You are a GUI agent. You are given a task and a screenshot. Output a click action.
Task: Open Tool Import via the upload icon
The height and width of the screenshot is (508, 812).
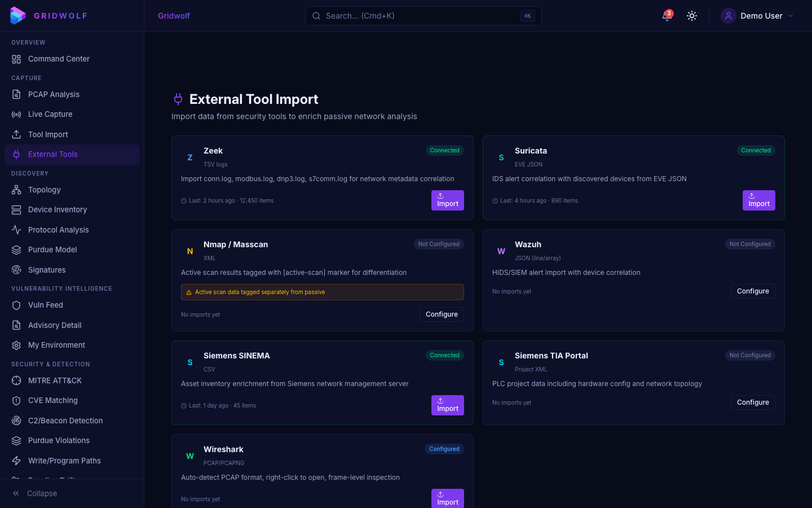pyautogui.click(x=16, y=134)
